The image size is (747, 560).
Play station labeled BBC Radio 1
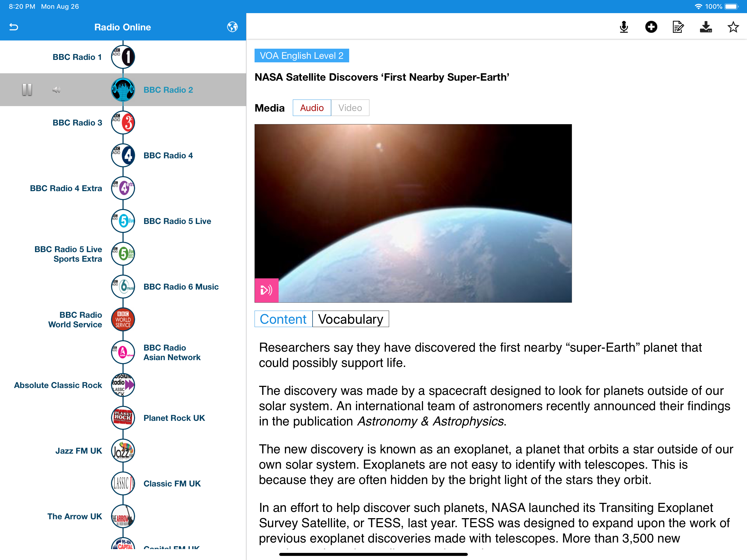[x=77, y=57]
